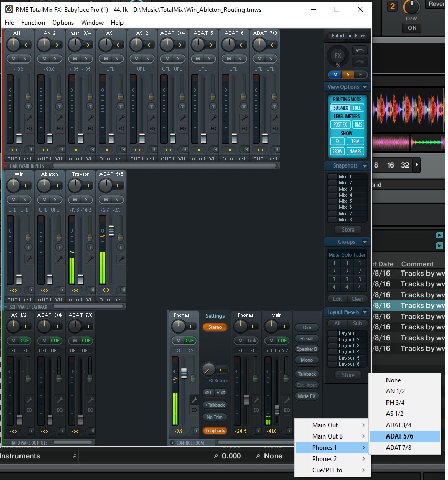
Task: Click the Dim button in Control Room
Action: [x=307, y=327]
